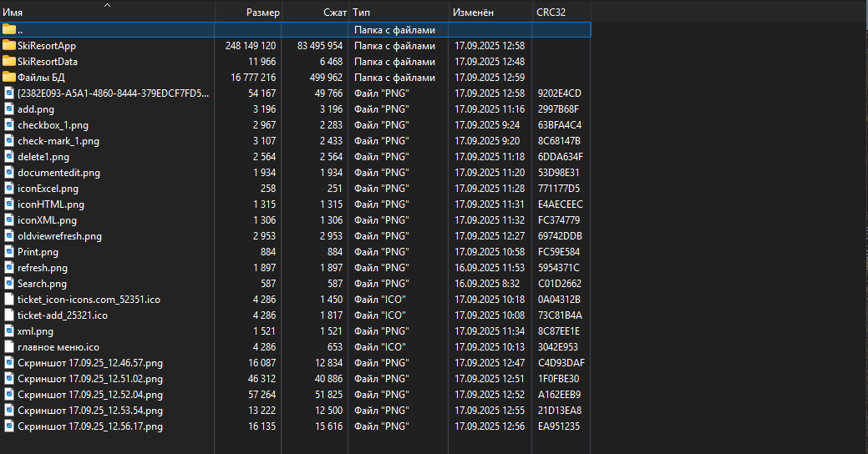
Task: Select the ticket-add_25321.ico file icon
Action: coord(9,315)
